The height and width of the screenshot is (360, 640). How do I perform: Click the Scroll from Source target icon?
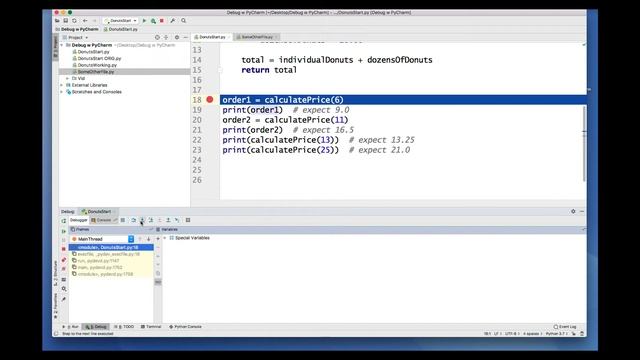(x=157, y=38)
